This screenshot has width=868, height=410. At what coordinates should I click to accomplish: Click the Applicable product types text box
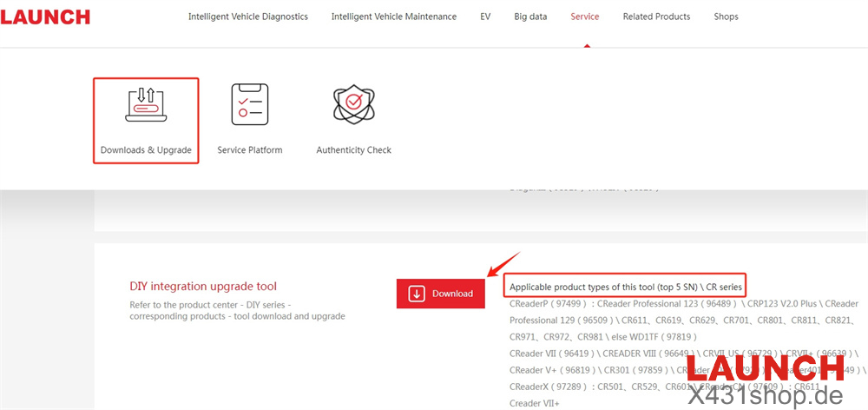point(625,286)
